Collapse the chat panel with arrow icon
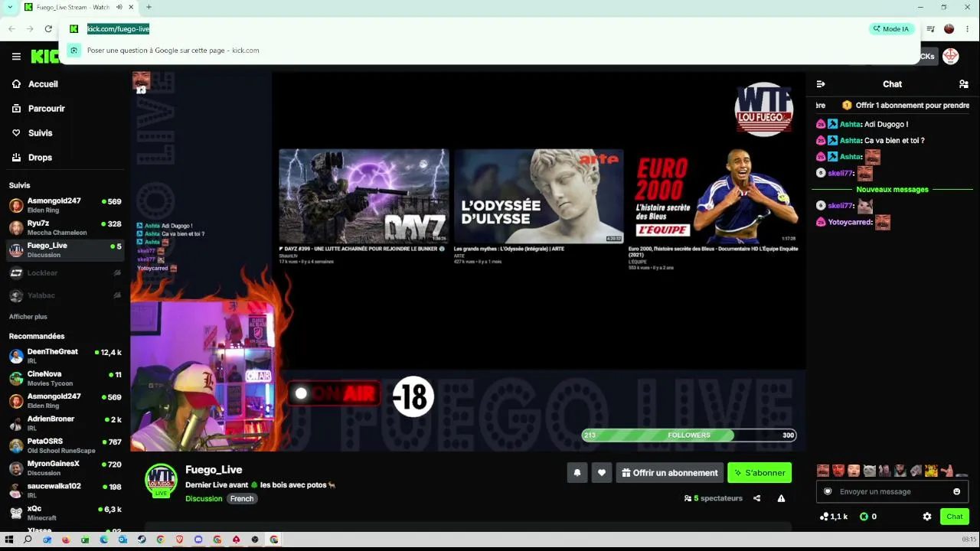980x551 pixels. [x=821, y=84]
